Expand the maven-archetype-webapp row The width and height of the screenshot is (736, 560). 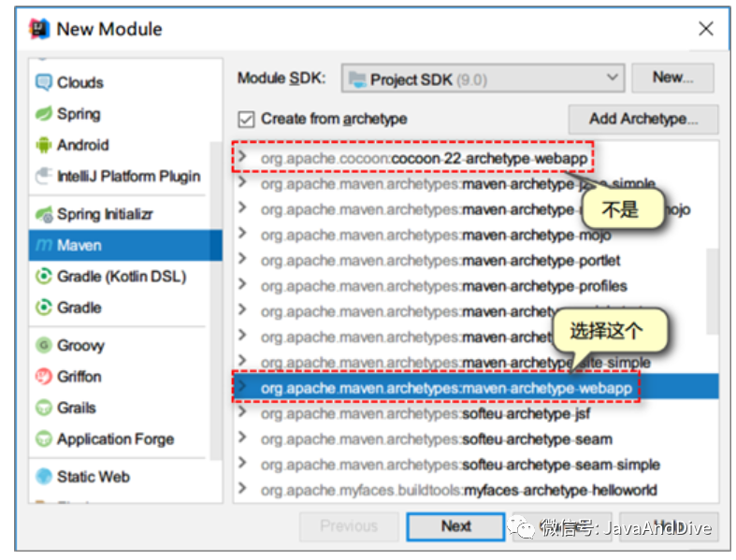pos(242,386)
